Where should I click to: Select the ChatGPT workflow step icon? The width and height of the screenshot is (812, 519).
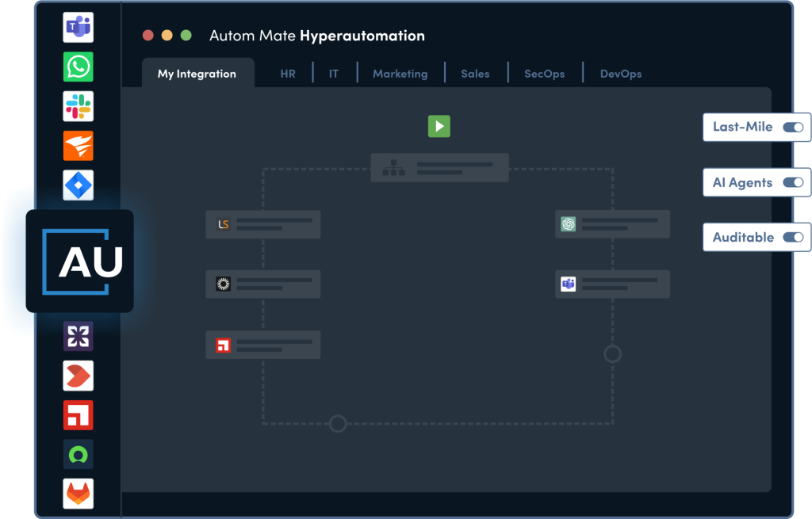point(568,224)
